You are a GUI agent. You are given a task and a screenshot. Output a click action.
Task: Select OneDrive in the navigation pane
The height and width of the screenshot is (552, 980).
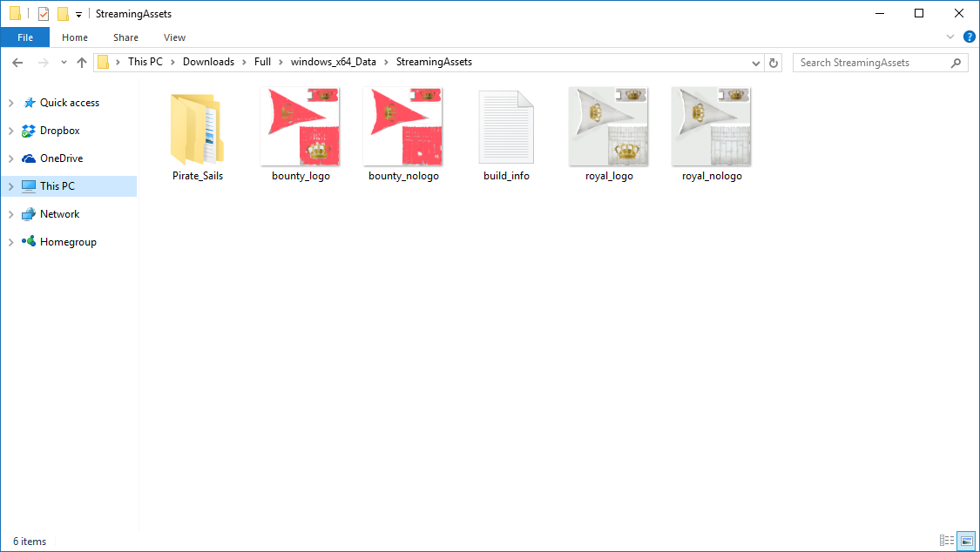(61, 158)
